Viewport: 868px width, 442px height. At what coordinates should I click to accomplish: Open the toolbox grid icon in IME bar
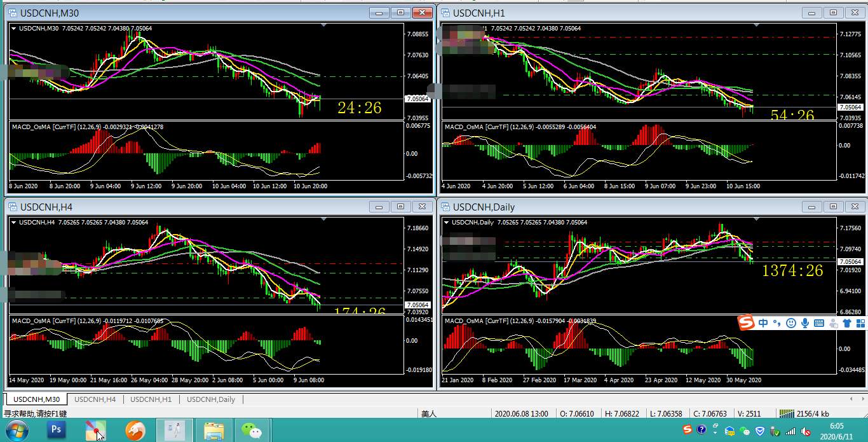pos(860,323)
